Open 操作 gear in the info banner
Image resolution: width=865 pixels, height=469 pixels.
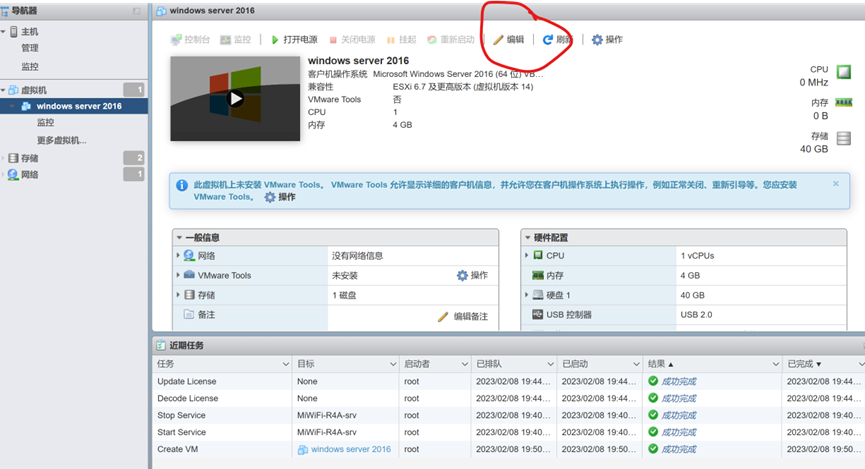click(x=280, y=197)
